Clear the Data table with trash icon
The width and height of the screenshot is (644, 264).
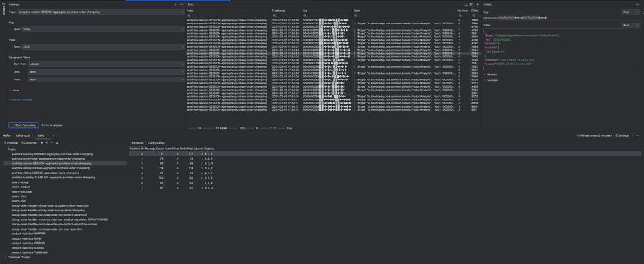coord(471,5)
